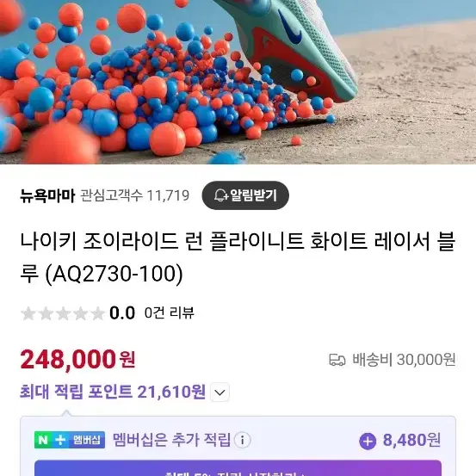476x476 pixels.
Task: Tap the bell icon in 알림받기
Action: coord(221,195)
